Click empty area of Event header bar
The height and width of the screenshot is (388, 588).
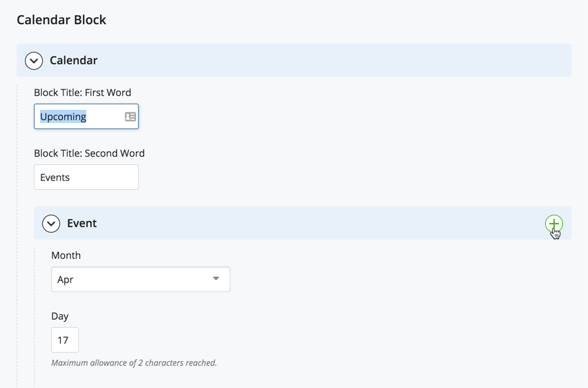(x=319, y=223)
